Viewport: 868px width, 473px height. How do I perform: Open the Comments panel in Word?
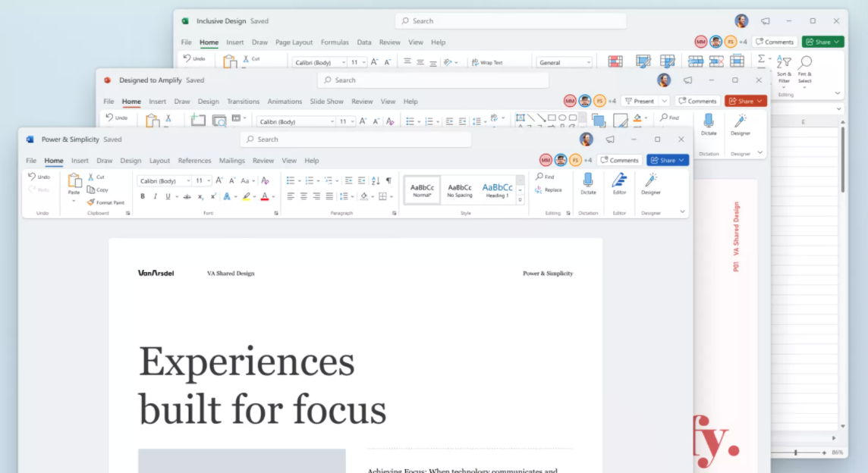click(x=620, y=160)
